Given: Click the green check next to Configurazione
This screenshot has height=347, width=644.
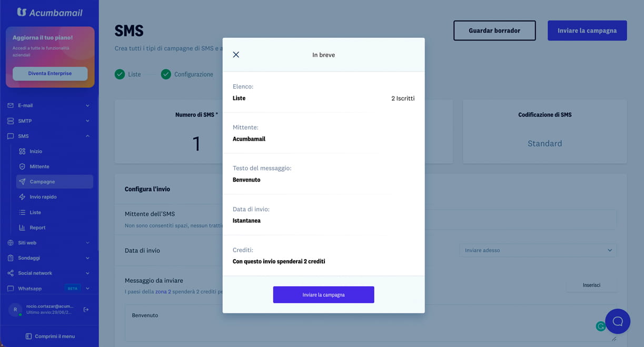Looking at the screenshot, I should point(166,74).
